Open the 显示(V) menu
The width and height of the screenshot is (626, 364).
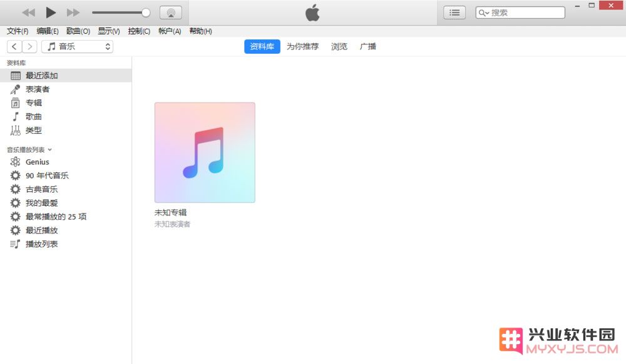(108, 31)
